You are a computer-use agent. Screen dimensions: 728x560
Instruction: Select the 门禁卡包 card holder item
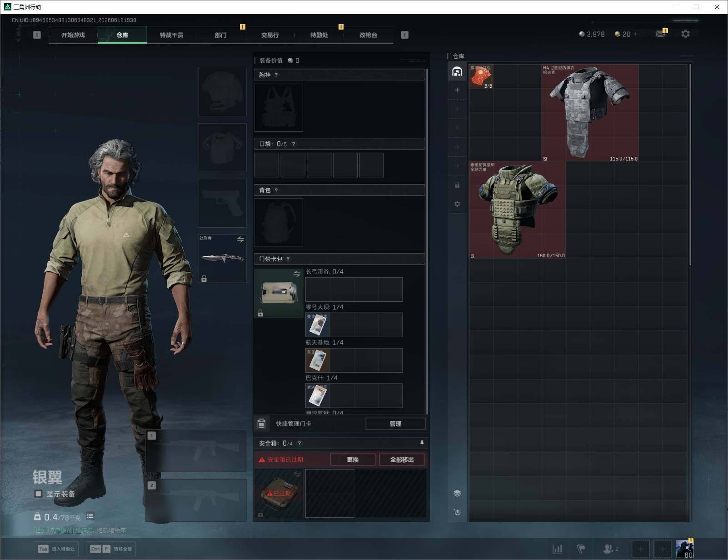(279, 293)
